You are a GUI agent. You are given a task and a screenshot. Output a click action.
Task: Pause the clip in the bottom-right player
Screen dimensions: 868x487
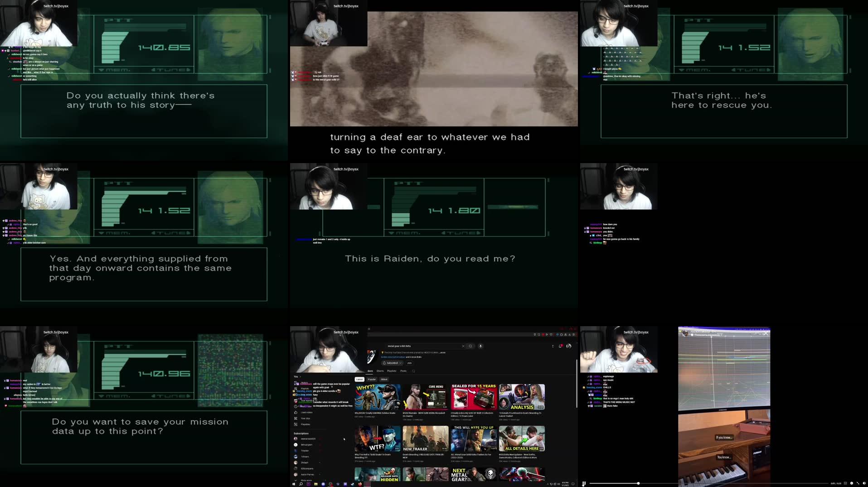click(584, 483)
